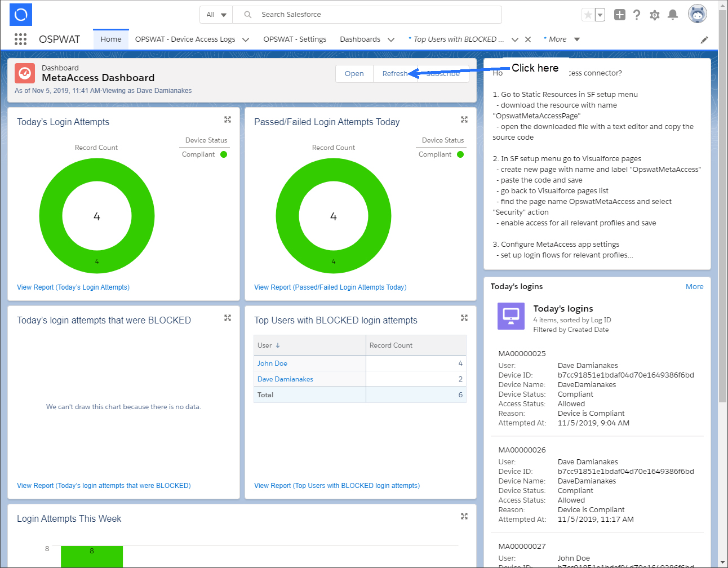Open View Report Today's Login Attempts link
The image size is (728, 568).
click(x=73, y=287)
